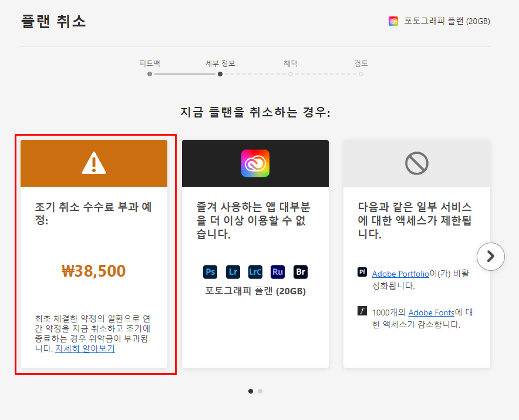Open the 자세히 알아보기 link
Screen dimensions: 519x420
85,348
